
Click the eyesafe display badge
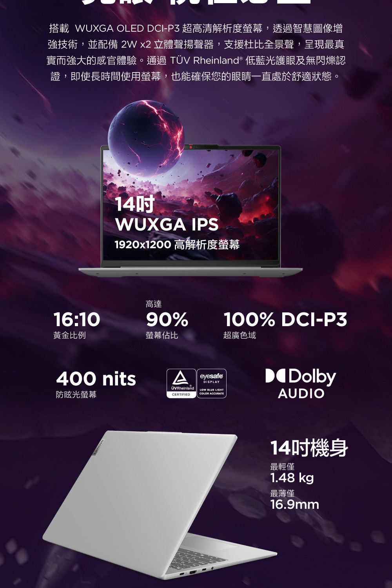[x=212, y=383]
